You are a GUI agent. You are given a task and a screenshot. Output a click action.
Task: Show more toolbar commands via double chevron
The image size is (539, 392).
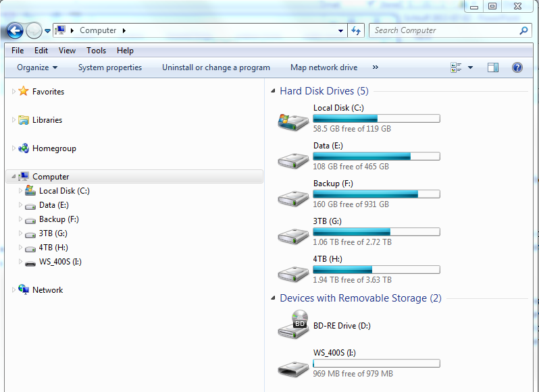pos(376,67)
